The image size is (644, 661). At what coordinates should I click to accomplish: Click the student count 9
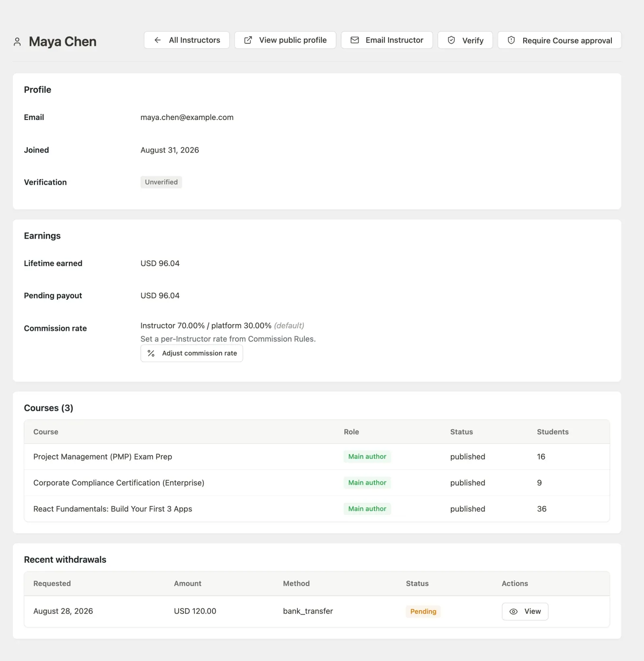click(539, 483)
